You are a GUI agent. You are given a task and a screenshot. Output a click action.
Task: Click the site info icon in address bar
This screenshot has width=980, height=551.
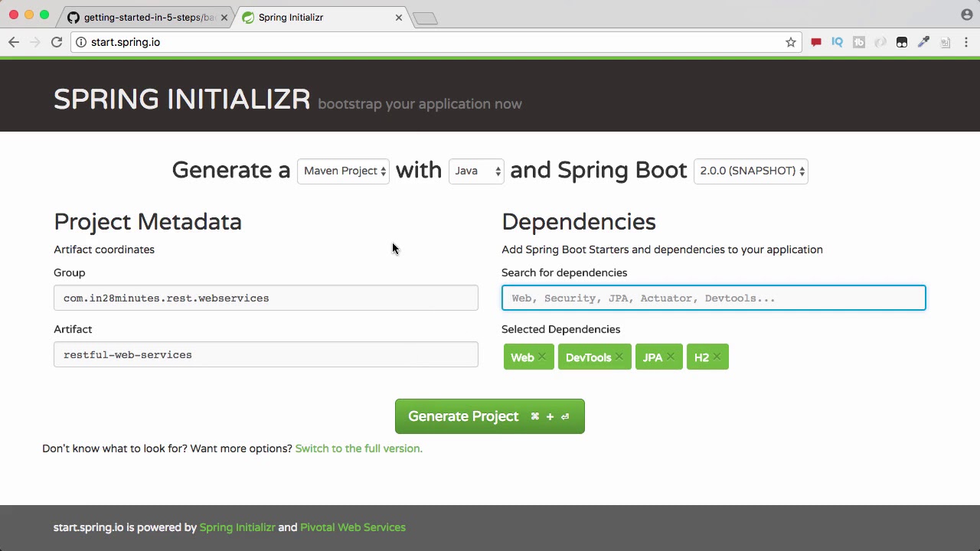pyautogui.click(x=81, y=42)
